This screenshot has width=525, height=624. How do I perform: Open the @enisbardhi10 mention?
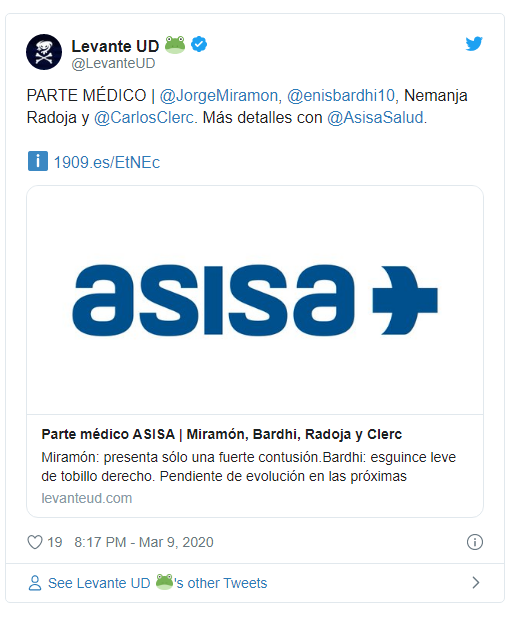pyautogui.click(x=342, y=96)
